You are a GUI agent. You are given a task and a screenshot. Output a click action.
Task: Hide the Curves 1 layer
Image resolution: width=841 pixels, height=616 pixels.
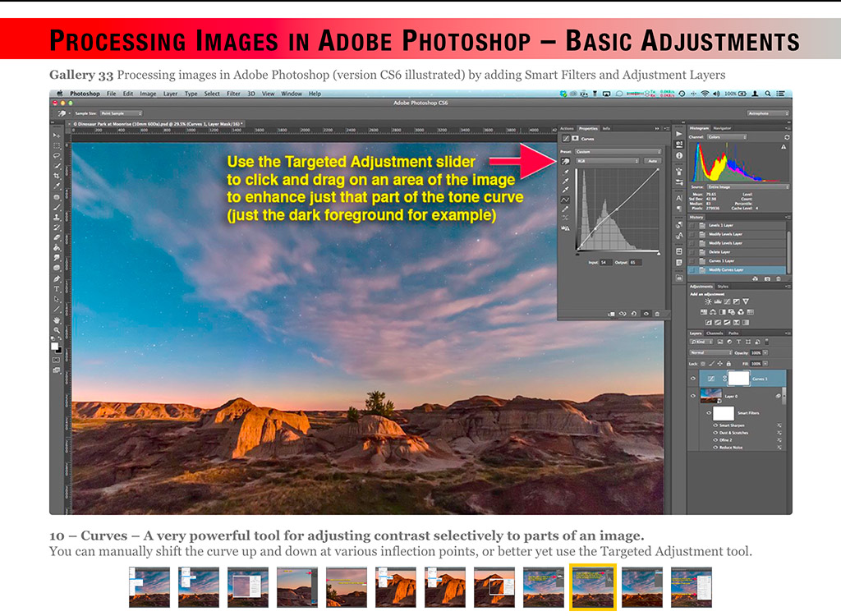point(694,379)
